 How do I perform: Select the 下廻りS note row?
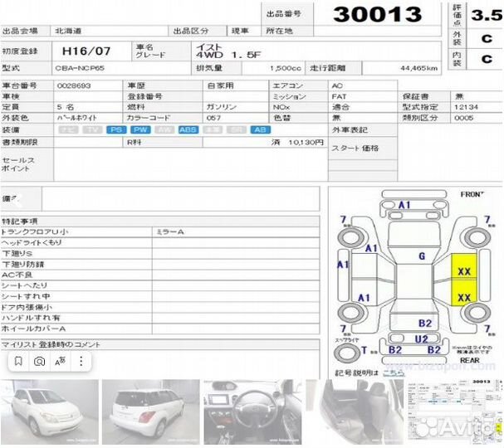pos(76,254)
